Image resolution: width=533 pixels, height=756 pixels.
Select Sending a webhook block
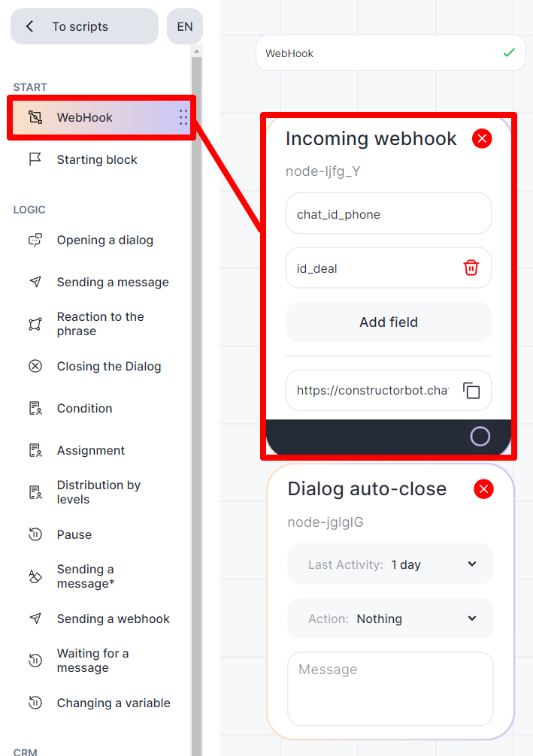113,619
